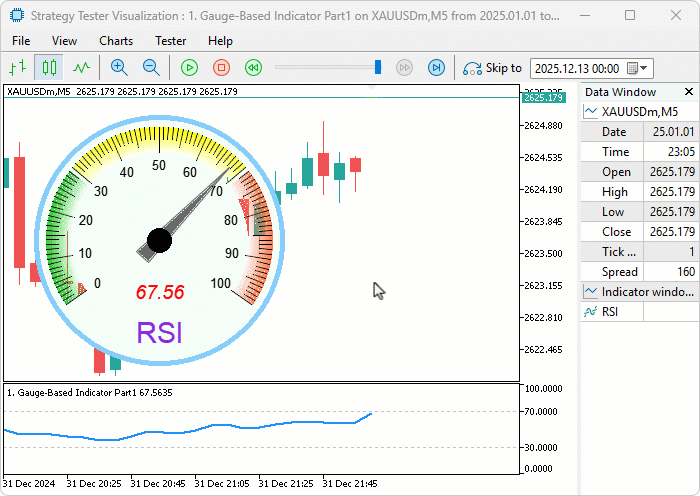Click the RSI indicator icon in Data Window
The width and height of the screenshot is (700, 496).
click(x=591, y=312)
